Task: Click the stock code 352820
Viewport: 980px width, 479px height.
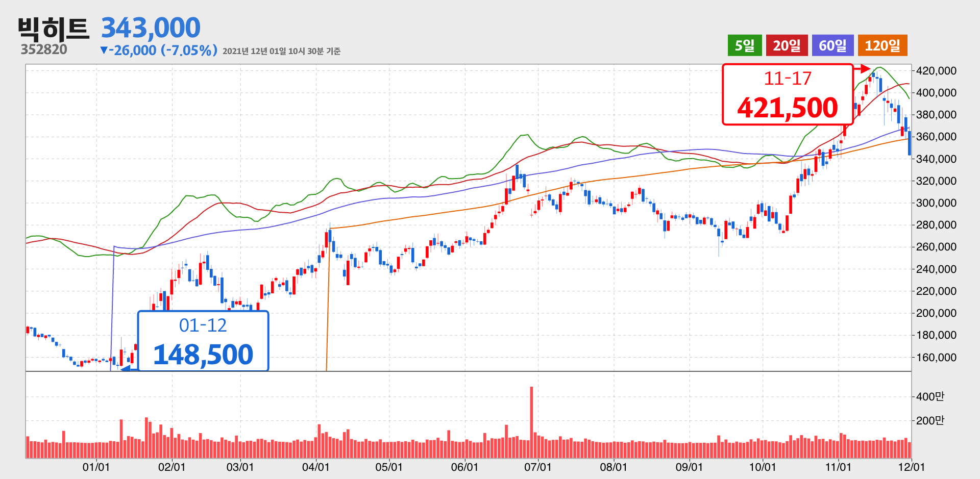Action: point(44,49)
